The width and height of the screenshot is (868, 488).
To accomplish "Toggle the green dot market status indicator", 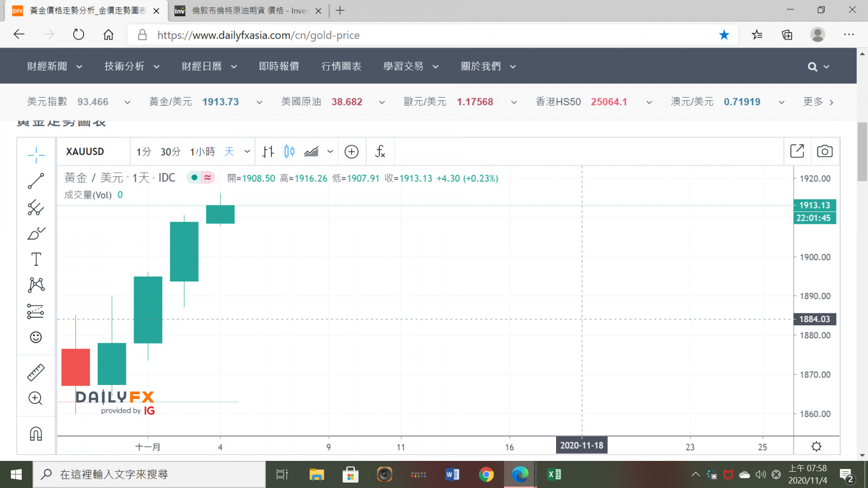I will pos(194,178).
